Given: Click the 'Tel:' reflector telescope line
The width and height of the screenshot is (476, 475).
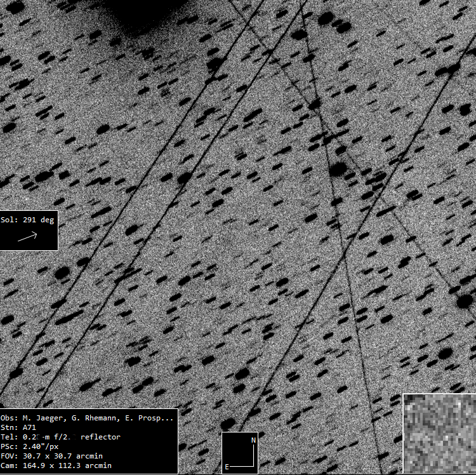Looking at the screenshot, I should click(60, 437).
